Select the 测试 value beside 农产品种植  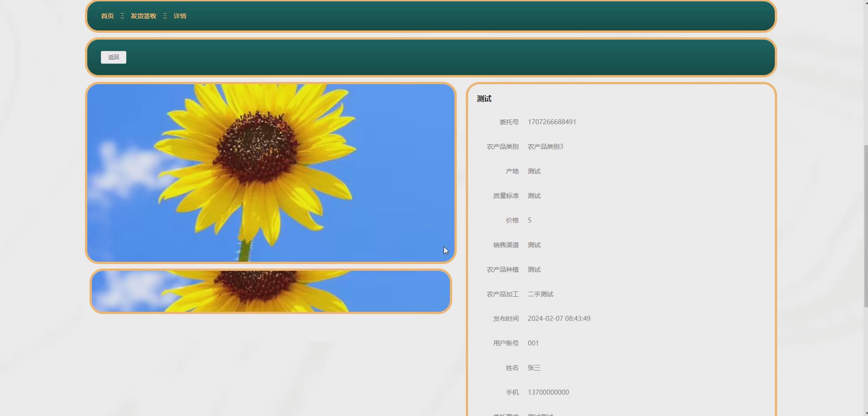534,270
